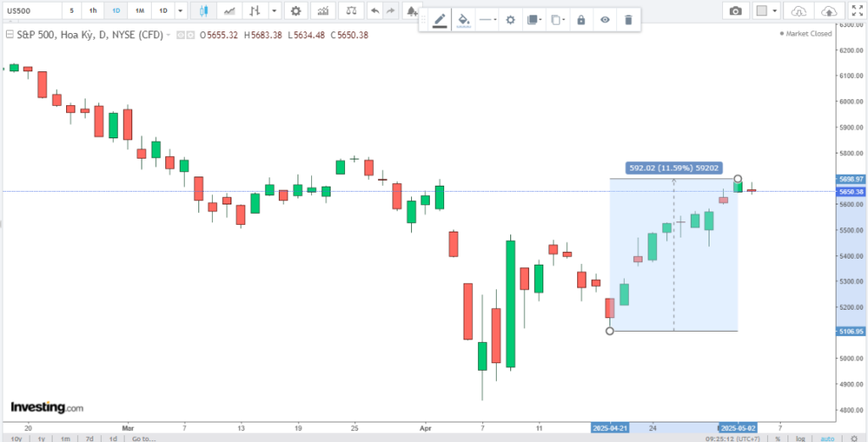
Task: Open the line style dropdown
Action: point(487,20)
